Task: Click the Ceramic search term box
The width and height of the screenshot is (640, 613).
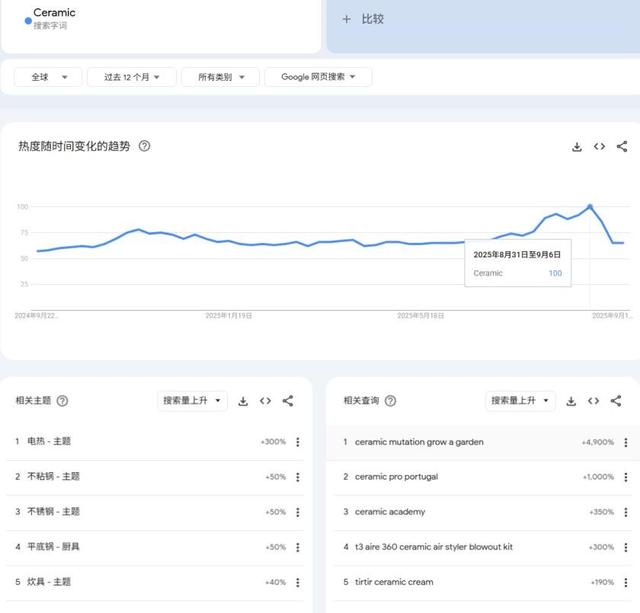Action: point(161,26)
